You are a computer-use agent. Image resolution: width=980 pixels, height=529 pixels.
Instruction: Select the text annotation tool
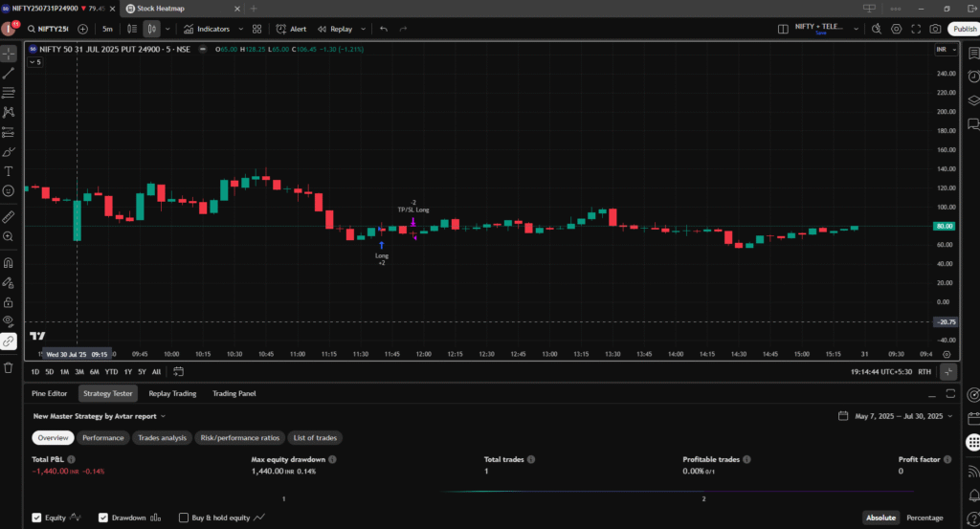click(9, 171)
